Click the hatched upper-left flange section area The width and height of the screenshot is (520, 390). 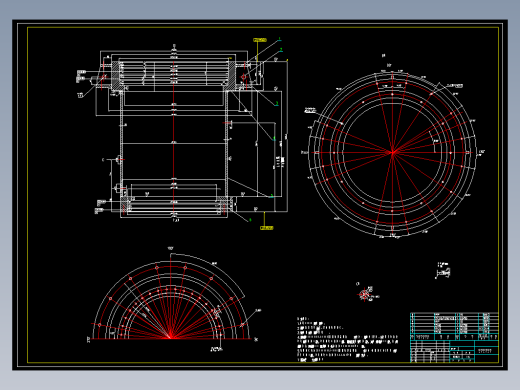(115, 75)
